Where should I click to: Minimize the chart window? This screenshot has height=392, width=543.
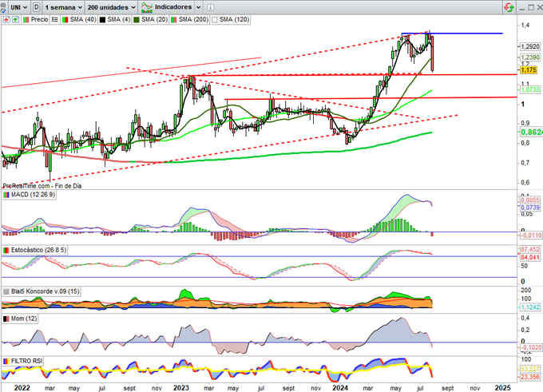point(521,8)
